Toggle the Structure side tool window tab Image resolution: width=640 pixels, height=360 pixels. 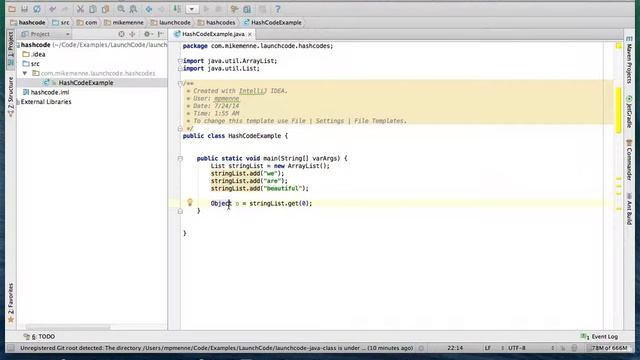point(11,96)
